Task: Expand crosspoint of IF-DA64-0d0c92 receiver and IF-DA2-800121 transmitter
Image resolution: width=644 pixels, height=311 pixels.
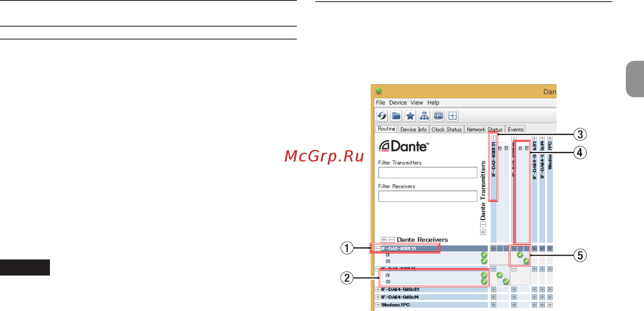Action: pyautogui.click(x=493, y=289)
